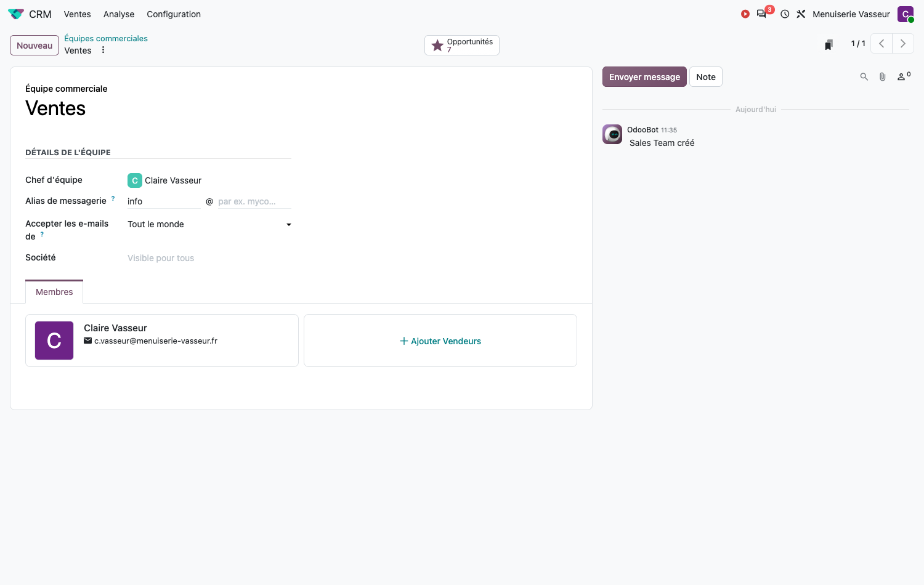Search messages with the magnifier icon
The width and height of the screenshot is (924, 585).
coord(864,77)
